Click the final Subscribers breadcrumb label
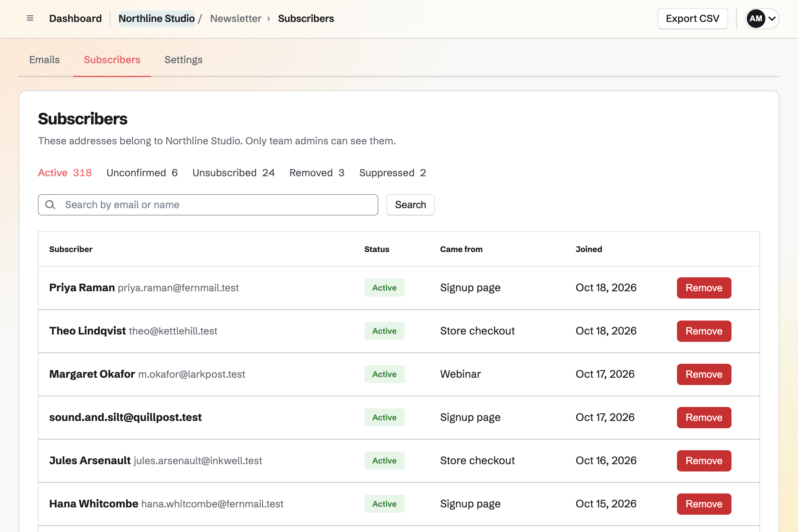 click(306, 18)
